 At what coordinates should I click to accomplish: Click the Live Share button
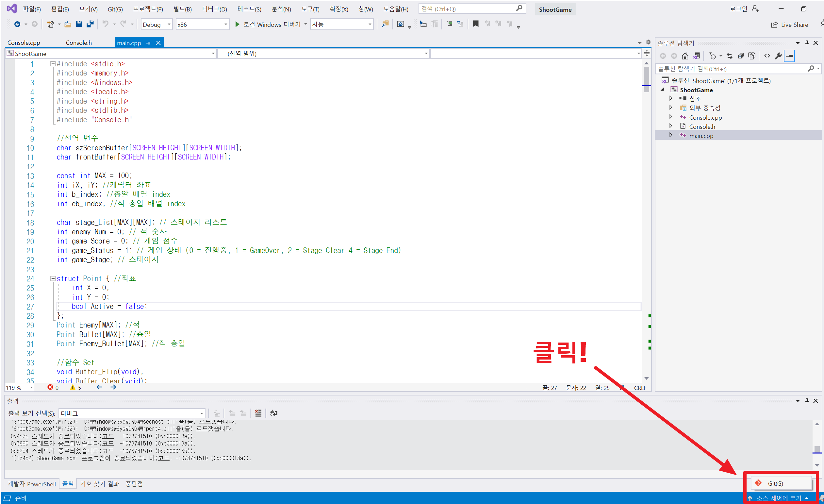point(790,25)
